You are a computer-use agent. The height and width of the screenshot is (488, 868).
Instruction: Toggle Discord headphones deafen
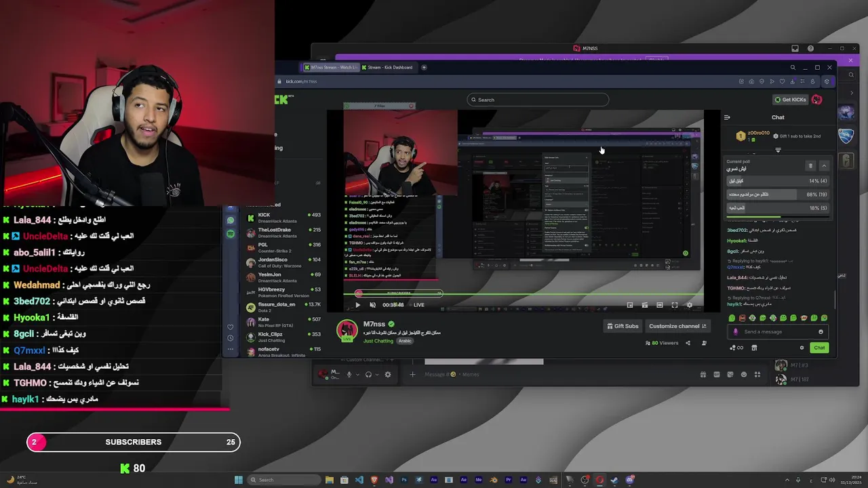(368, 374)
